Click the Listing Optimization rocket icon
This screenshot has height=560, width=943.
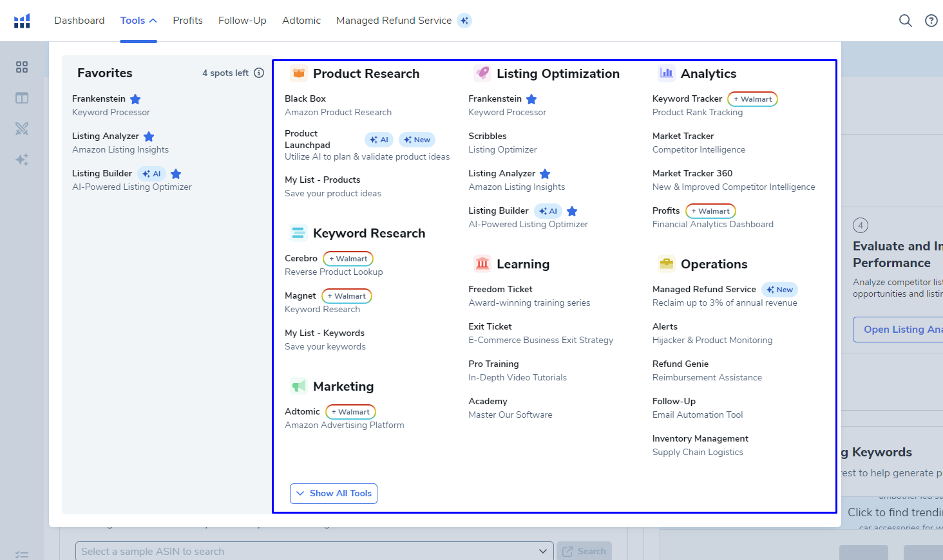tap(482, 73)
